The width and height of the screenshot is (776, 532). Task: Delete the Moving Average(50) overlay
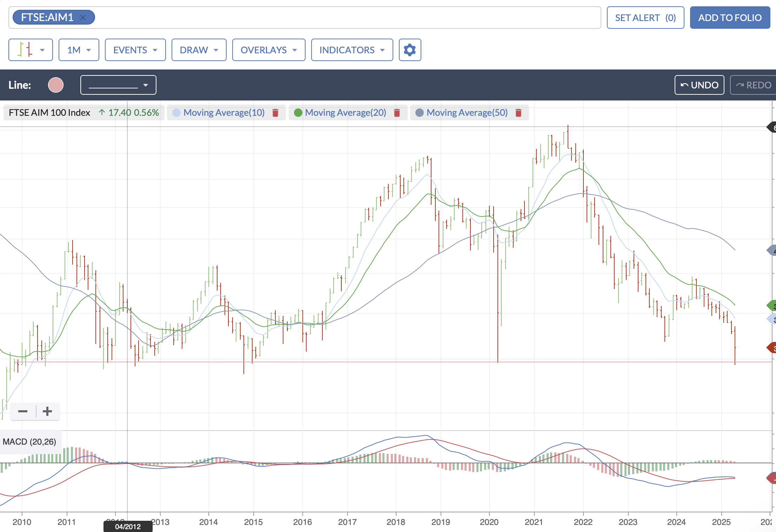(x=518, y=113)
